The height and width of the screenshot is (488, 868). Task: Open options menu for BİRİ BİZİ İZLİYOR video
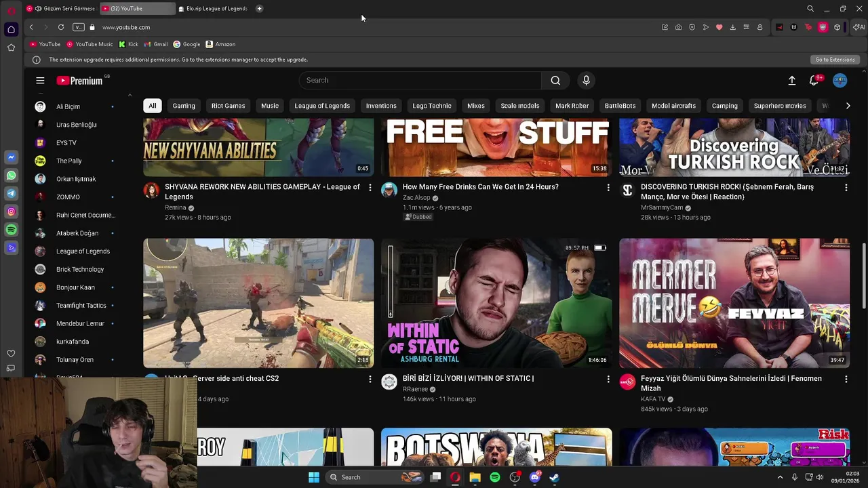[608, 379]
